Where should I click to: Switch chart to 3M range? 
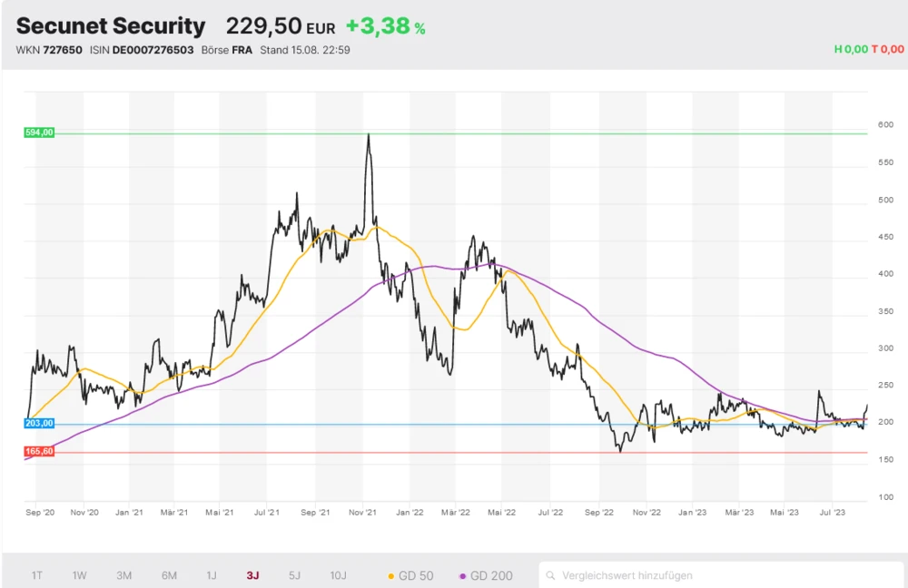123,575
